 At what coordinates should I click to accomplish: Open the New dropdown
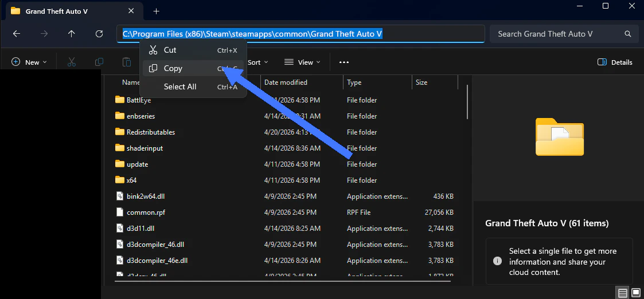point(30,62)
